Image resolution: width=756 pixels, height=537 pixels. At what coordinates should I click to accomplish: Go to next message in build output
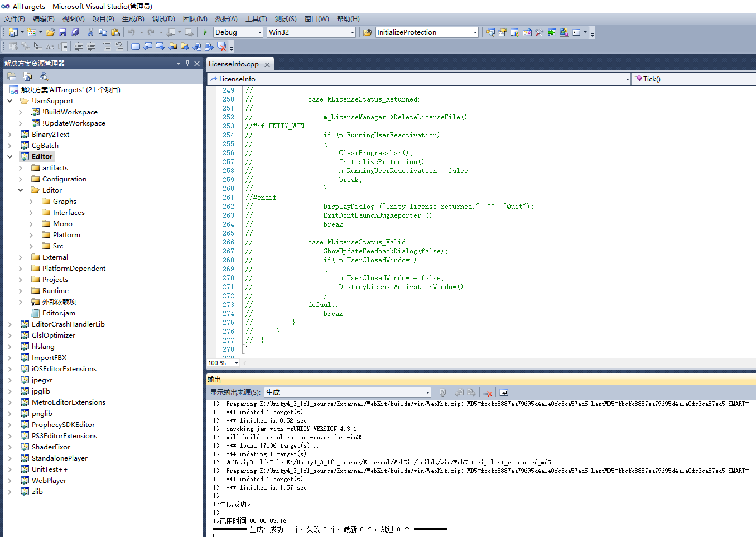pyautogui.click(x=471, y=392)
